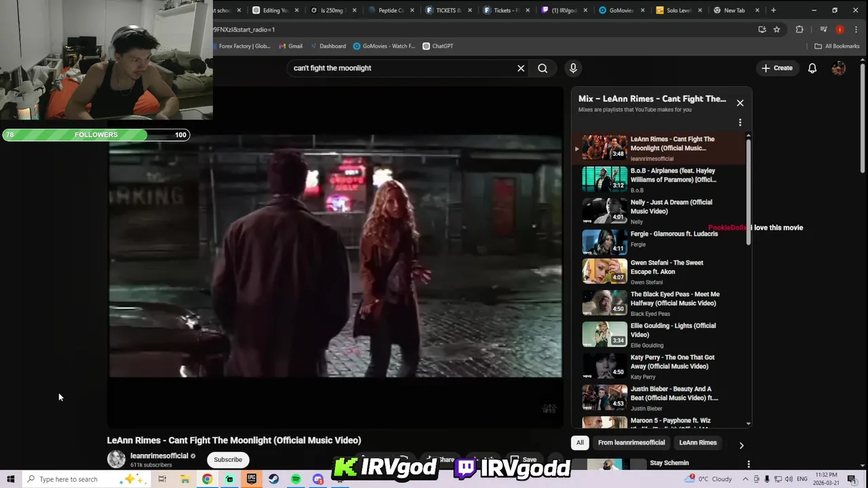Open the Gmail bookmark
The image size is (868, 488).
291,46
